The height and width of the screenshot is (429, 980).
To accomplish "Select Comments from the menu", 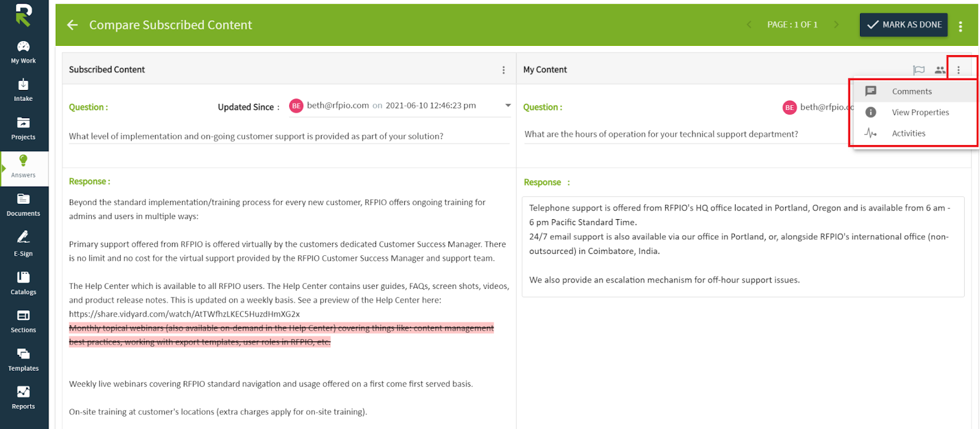I will click(914, 91).
